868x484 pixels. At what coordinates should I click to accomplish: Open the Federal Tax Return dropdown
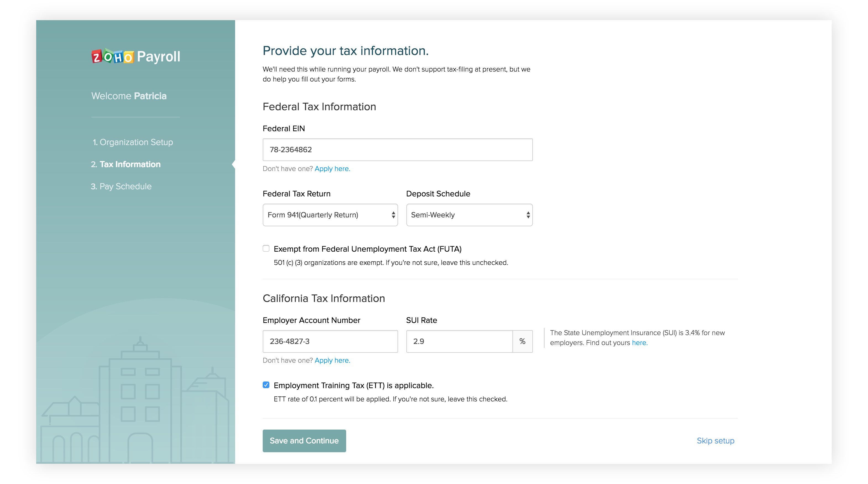pyautogui.click(x=330, y=215)
